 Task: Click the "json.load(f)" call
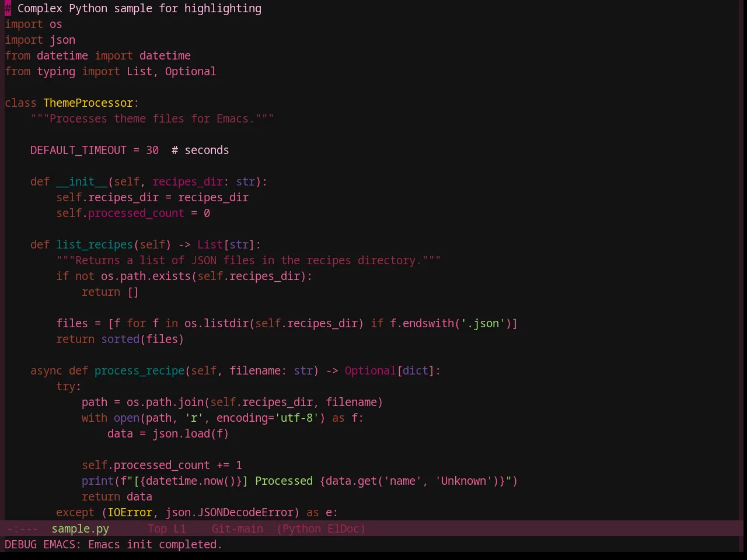click(191, 433)
